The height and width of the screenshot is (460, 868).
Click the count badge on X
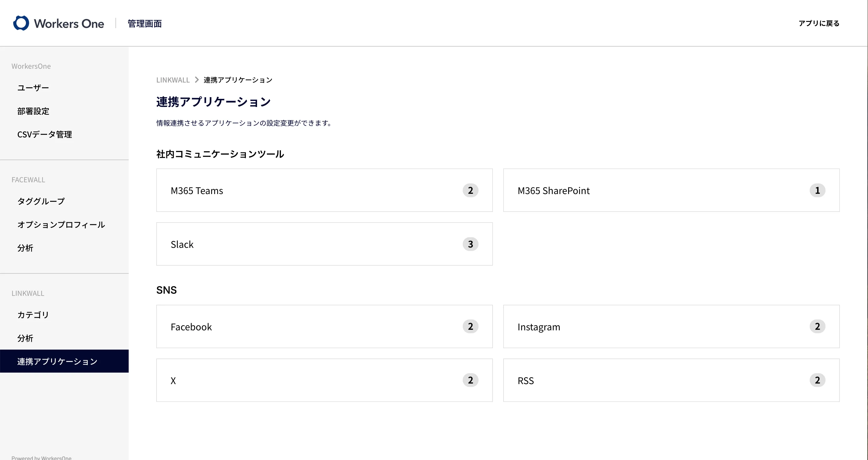[x=470, y=380]
